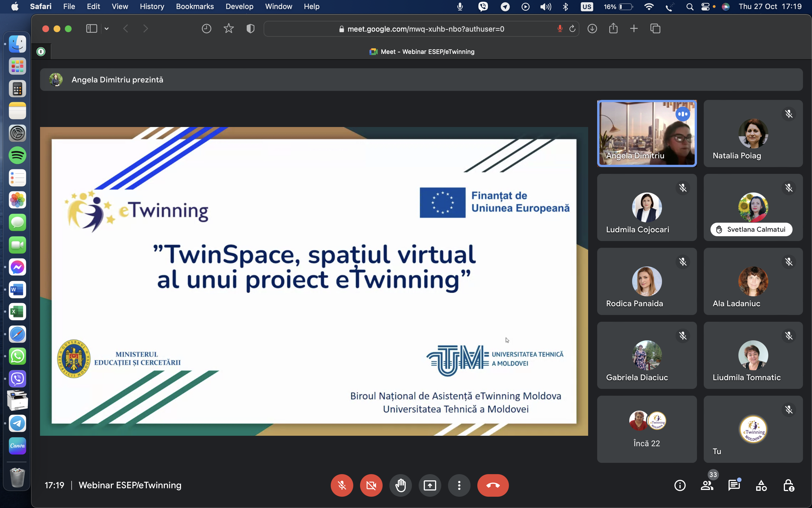The image size is (812, 508).
Task: Click Angela Dimitriu prezintă banner
Action: pyautogui.click(x=421, y=80)
